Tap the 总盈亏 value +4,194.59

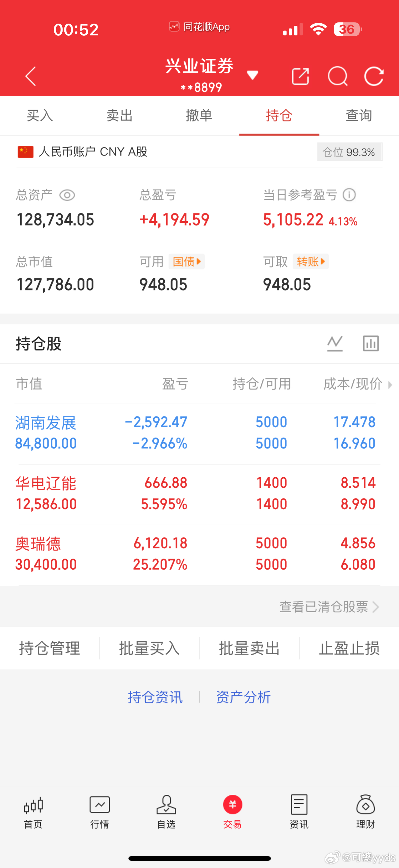click(174, 220)
